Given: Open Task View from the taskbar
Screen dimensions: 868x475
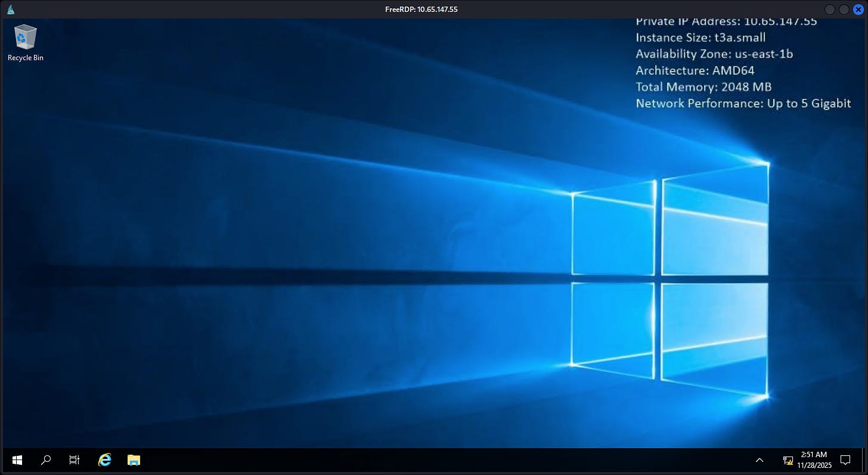Looking at the screenshot, I should 75,460.
